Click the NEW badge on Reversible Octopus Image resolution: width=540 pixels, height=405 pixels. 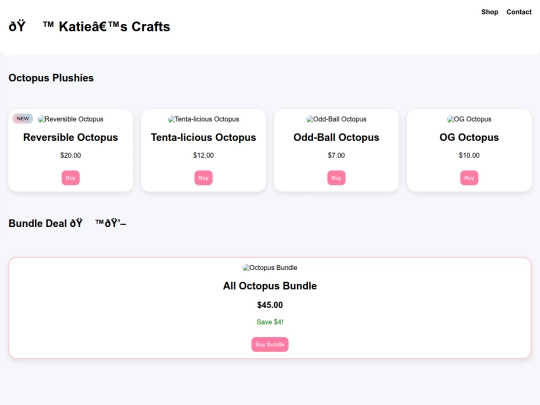click(x=23, y=118)
